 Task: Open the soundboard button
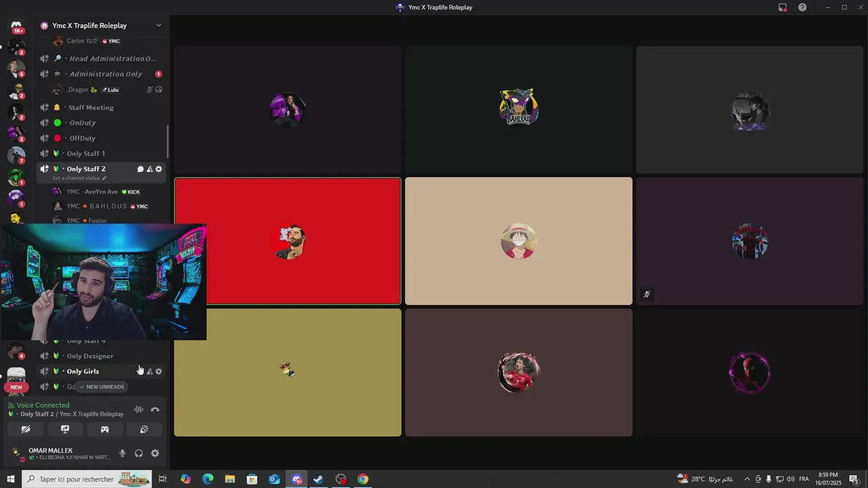coord(144,429)
